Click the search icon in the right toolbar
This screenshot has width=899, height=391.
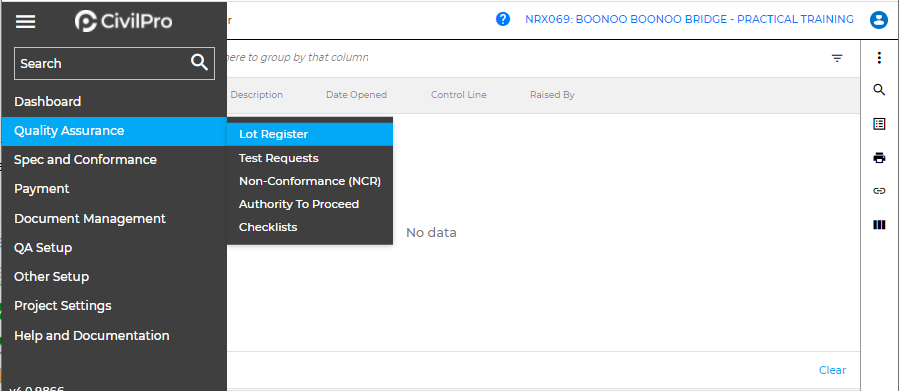(x=879, y=90)
